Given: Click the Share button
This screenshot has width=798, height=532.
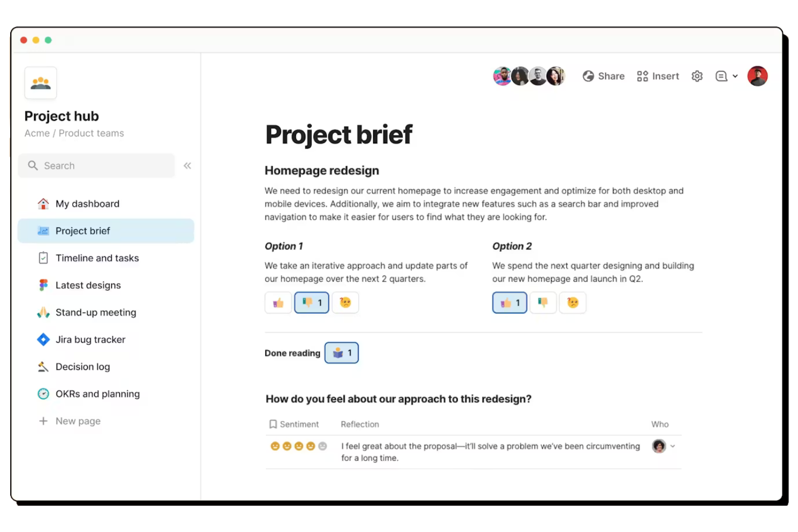Looking at the screenshot, I should point(603,76).
